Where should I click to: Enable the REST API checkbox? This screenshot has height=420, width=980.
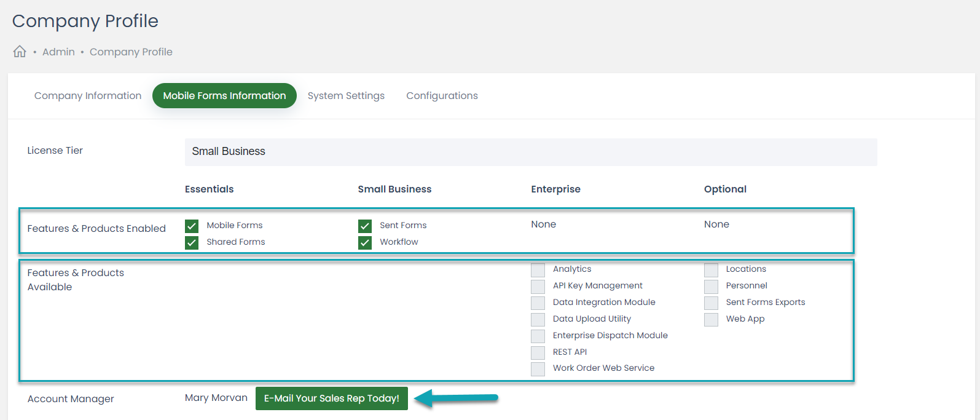coord(538,353)
